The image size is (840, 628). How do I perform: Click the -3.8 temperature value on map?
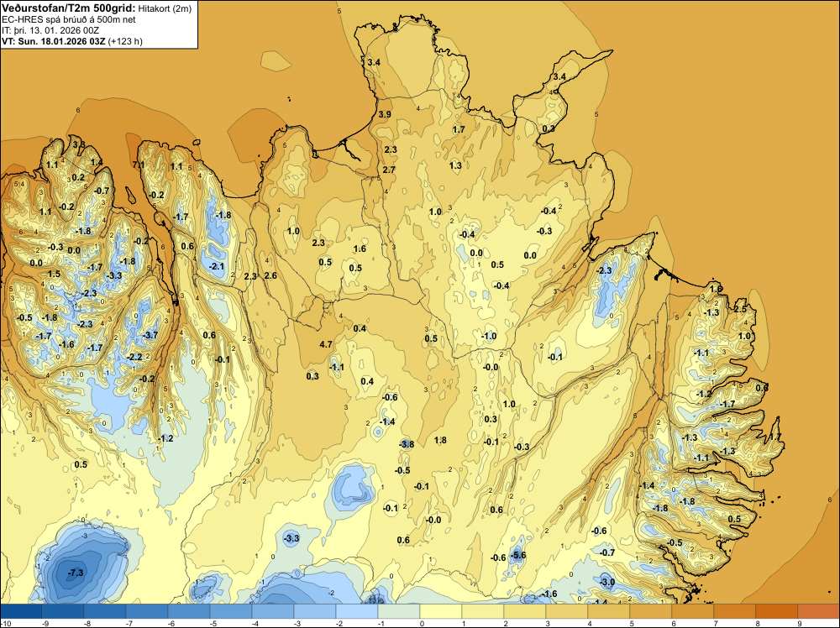(407, 444)
